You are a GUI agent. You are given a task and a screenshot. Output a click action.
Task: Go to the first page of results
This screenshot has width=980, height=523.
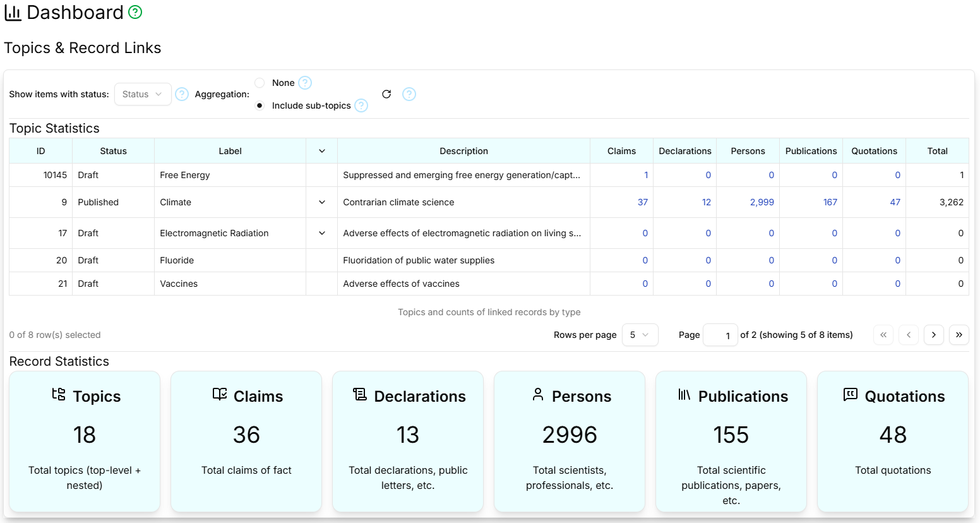pyautogui.click(x=883, y=335)
